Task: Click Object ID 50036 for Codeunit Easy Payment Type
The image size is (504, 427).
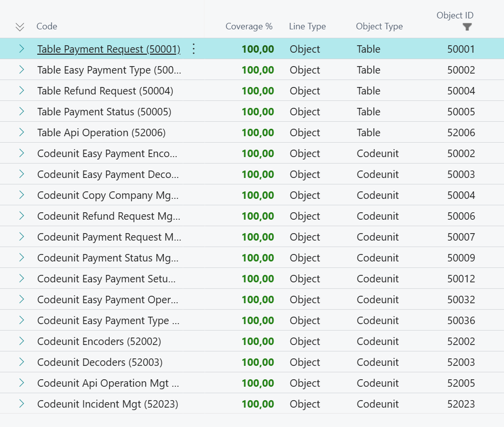Action: [x=461, y=321]
